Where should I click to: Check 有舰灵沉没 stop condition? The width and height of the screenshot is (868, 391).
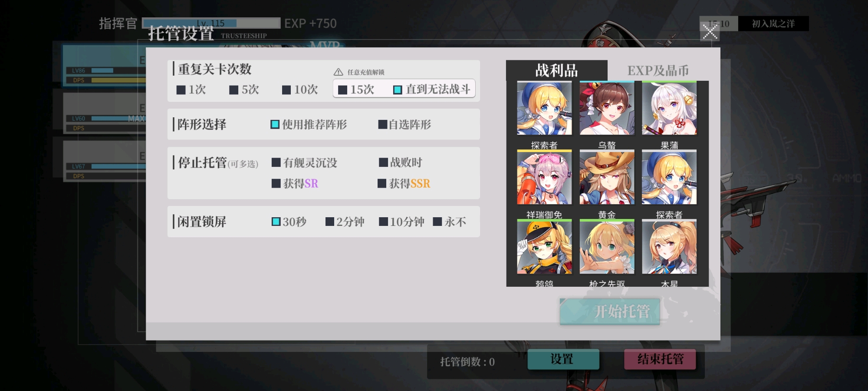click(x=304, y=162)
